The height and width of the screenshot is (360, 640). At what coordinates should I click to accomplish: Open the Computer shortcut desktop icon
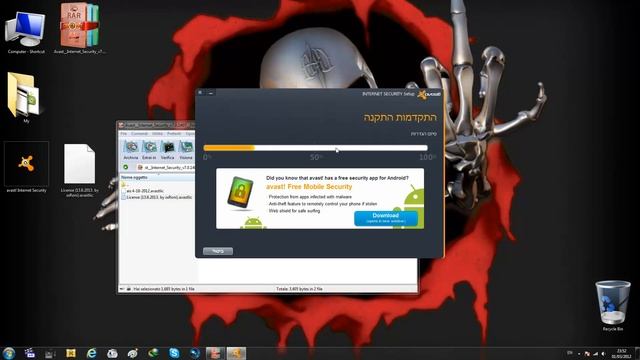click(x=25, y=31)
